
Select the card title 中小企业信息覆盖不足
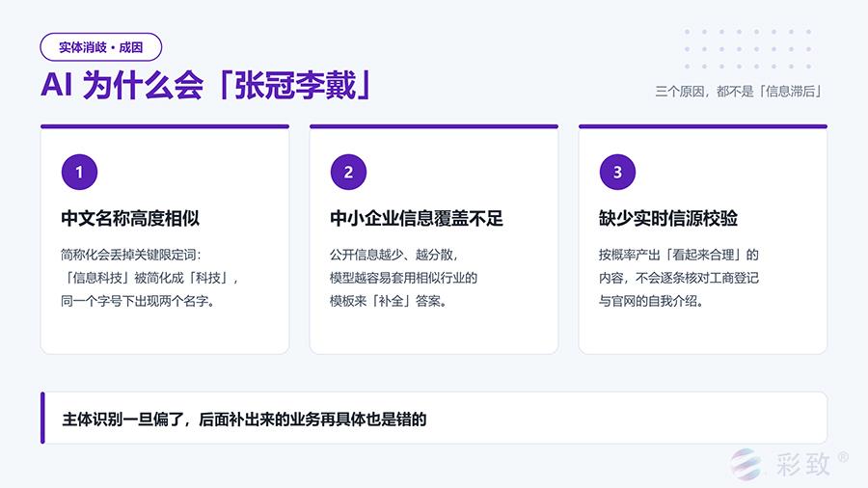click(417, 219)
